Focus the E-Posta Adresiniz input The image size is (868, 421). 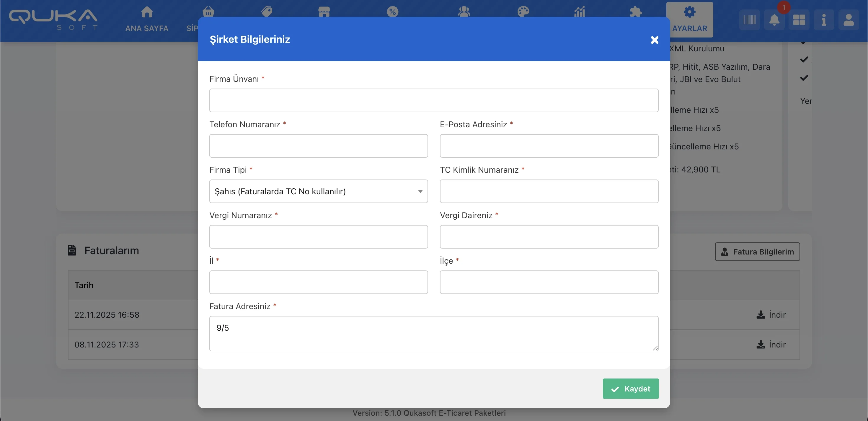click(x=549, y=146)
